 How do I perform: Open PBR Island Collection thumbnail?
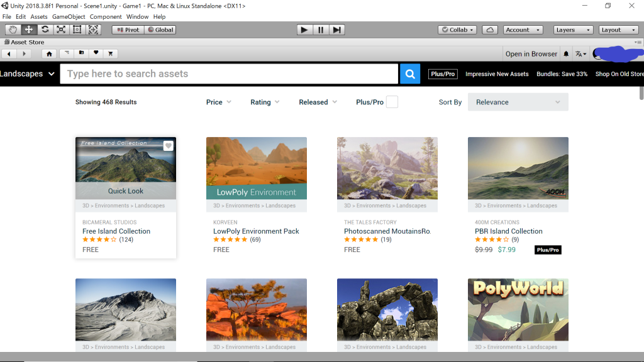[518, 168]
